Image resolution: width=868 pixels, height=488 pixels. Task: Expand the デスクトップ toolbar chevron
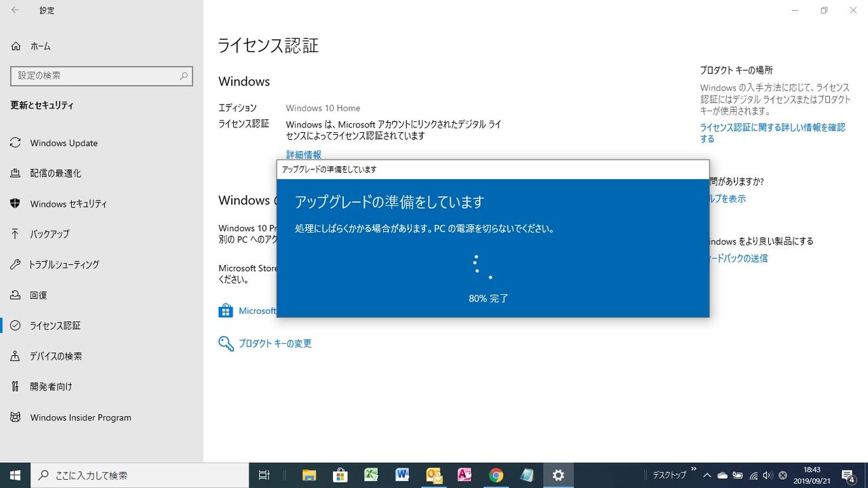(x=693, y=469)
